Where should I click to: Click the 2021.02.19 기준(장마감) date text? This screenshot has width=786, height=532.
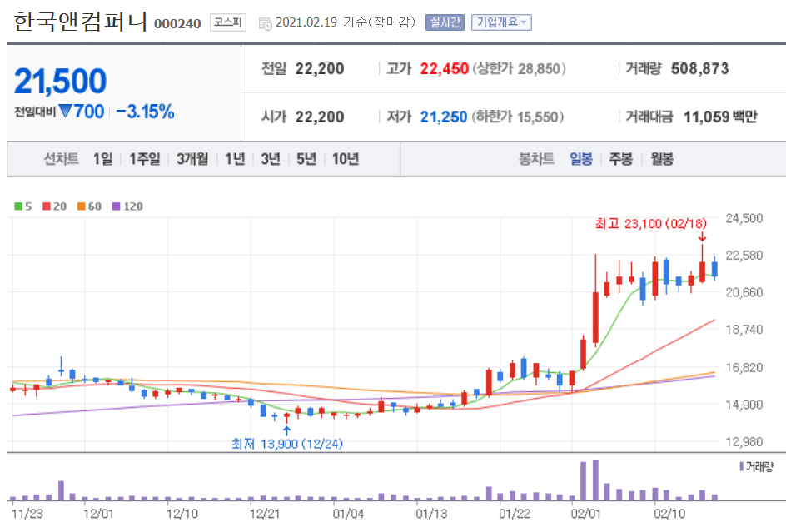point(346,22)
